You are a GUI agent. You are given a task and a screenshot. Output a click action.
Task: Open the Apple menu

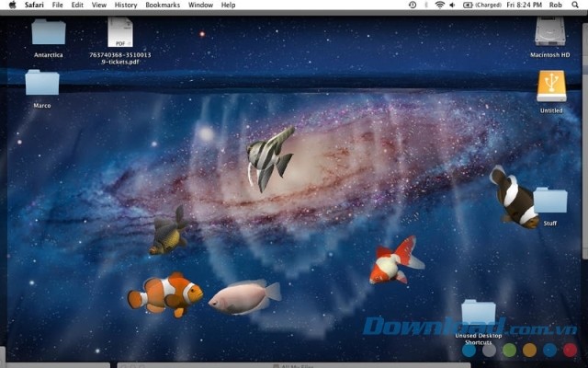tap(12, 5)
